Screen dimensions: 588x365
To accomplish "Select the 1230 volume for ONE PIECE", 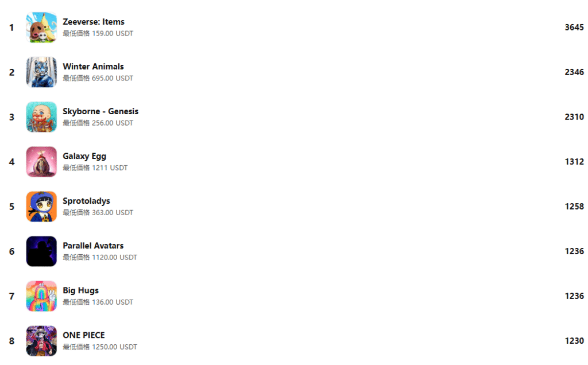I will 574,341.
